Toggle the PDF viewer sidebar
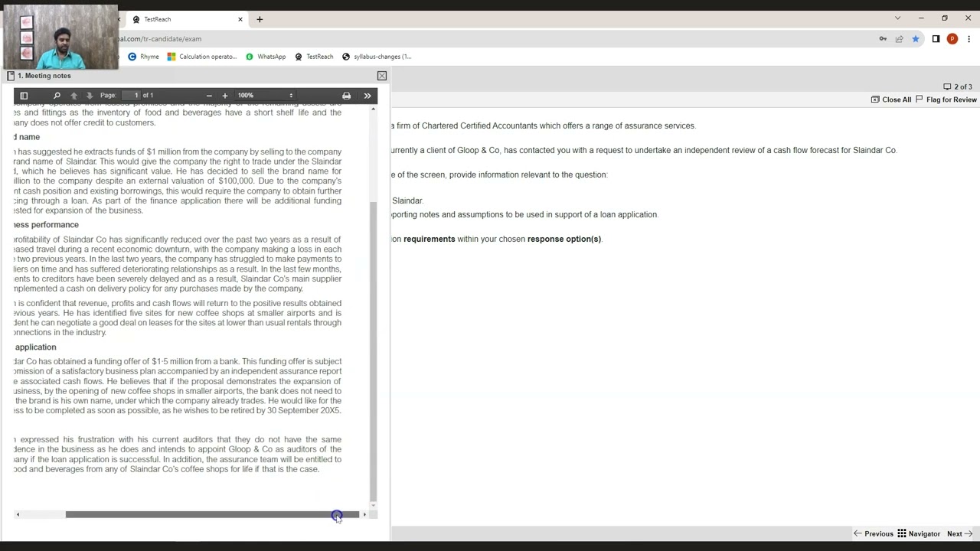980x551 pixels. [x=24, y=96]
